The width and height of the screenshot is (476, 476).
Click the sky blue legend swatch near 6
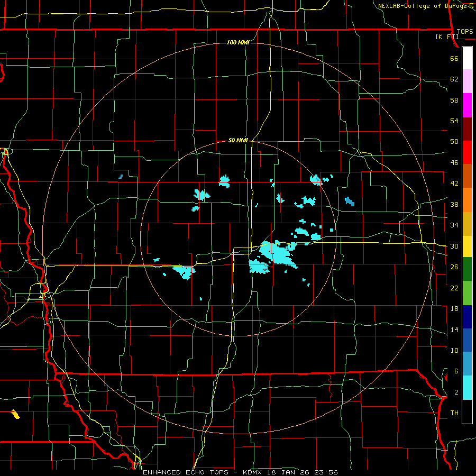pos(467,364)
